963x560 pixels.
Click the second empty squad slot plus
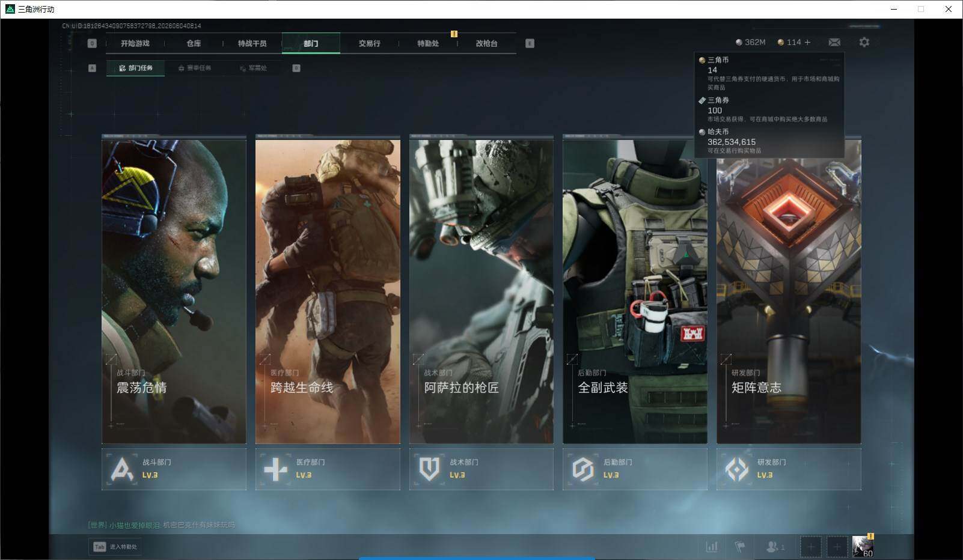[837, 547]
